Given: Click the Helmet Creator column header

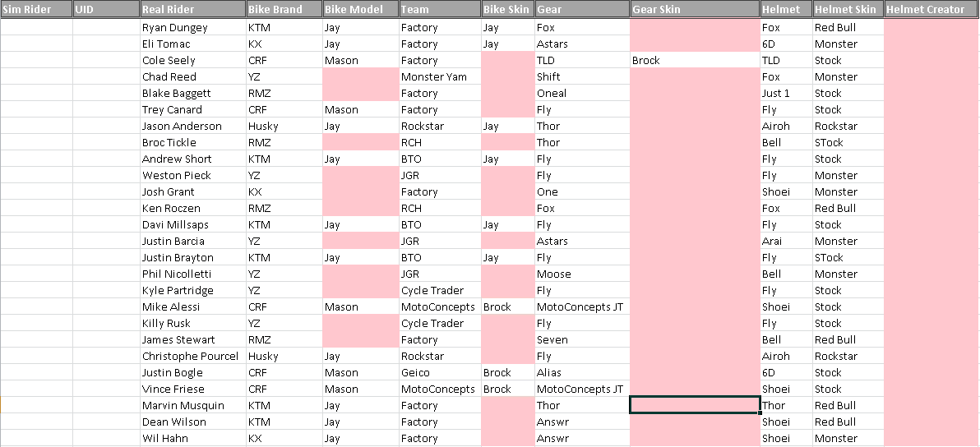Looking at the screenshot, I should (x=931, y=9).
